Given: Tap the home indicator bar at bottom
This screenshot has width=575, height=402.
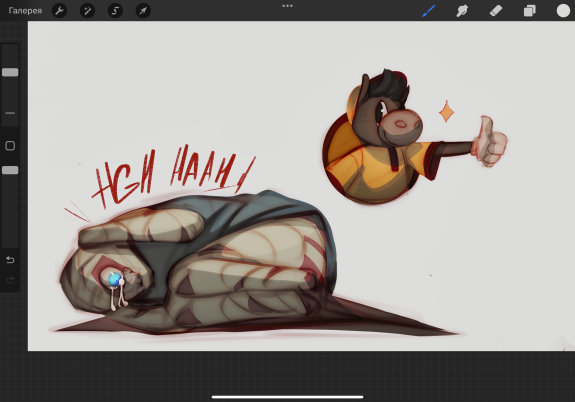Looking at the screenshot, I should (288, 397).
